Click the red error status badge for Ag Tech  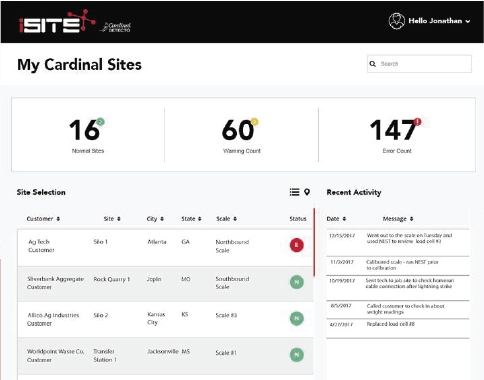point(296,245)
